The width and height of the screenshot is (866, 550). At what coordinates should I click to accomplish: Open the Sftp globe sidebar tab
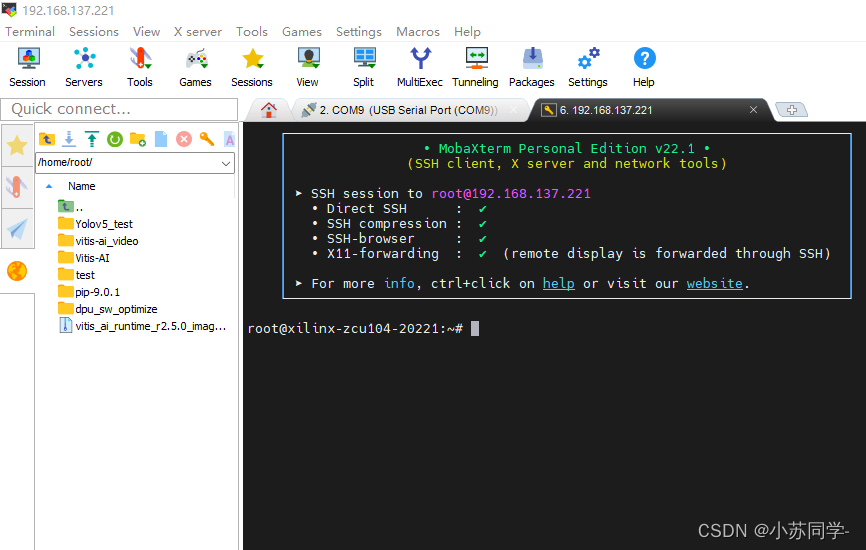17,271
